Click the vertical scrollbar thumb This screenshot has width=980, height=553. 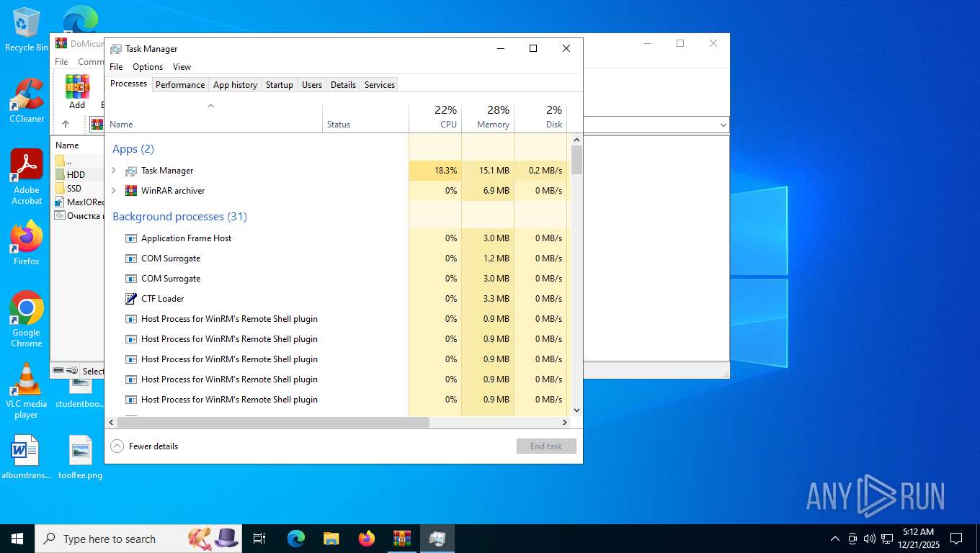coord(576,160)
